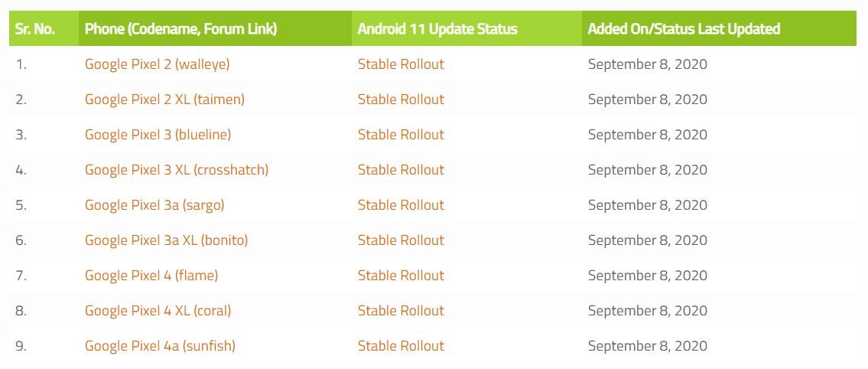The width and height of the screenshot is (868, 369).
Task: Click Stable Rollout for Pixel 4 flame
Action: click(x=401, y=276)
